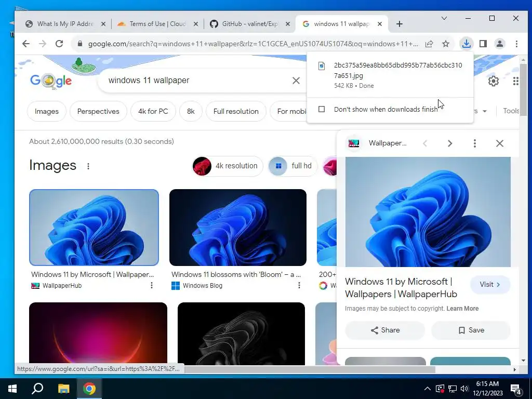Click the Google doodle logo
Screen dimensions: 532x399
click(51, 81)
